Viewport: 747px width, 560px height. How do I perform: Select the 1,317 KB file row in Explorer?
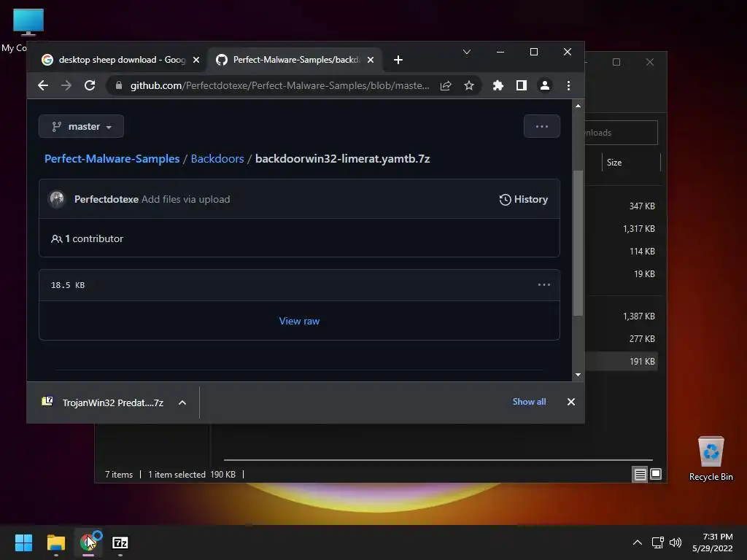coord(622,228)
